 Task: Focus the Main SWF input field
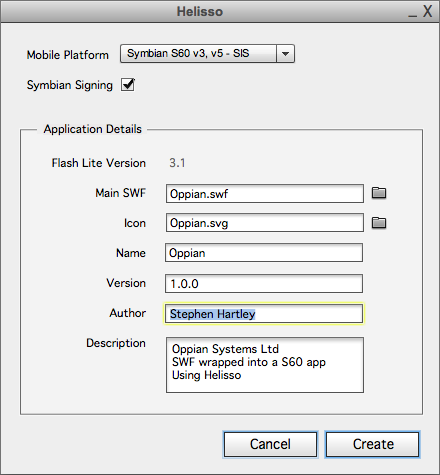click(265, 194)
